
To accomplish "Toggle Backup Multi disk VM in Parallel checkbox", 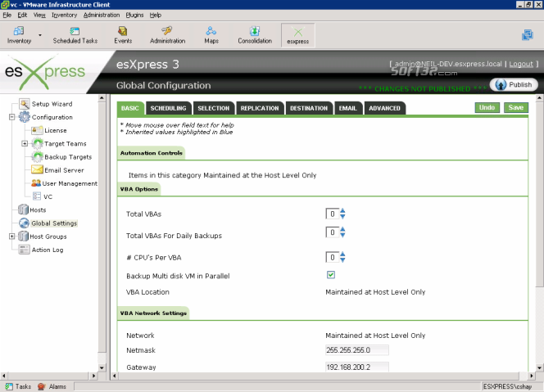I will [331, 275].
